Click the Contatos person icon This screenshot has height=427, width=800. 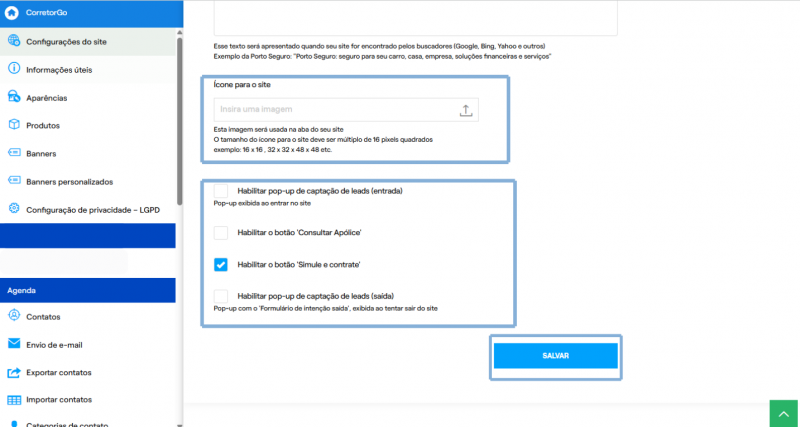[14, 316]
